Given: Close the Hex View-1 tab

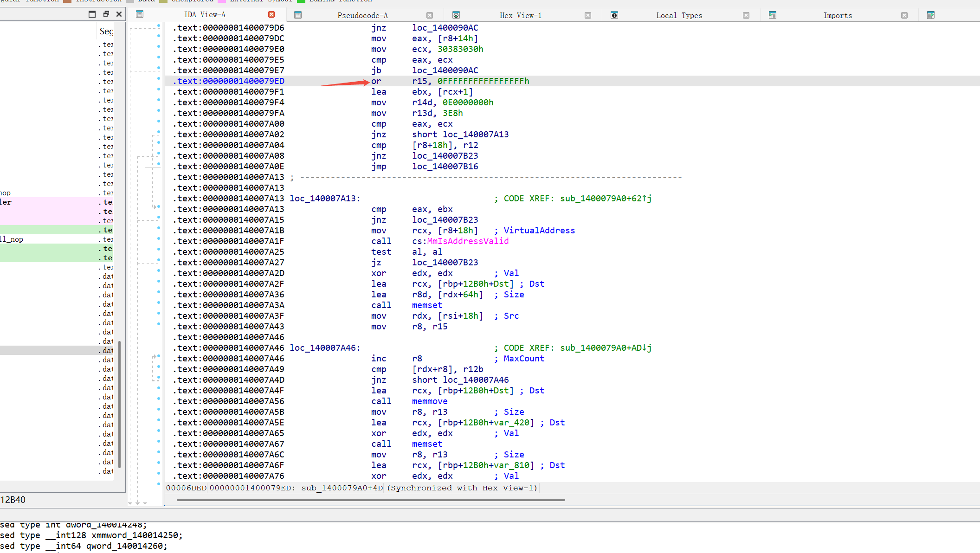Looking at the screenshot, I should click(588, 15).
